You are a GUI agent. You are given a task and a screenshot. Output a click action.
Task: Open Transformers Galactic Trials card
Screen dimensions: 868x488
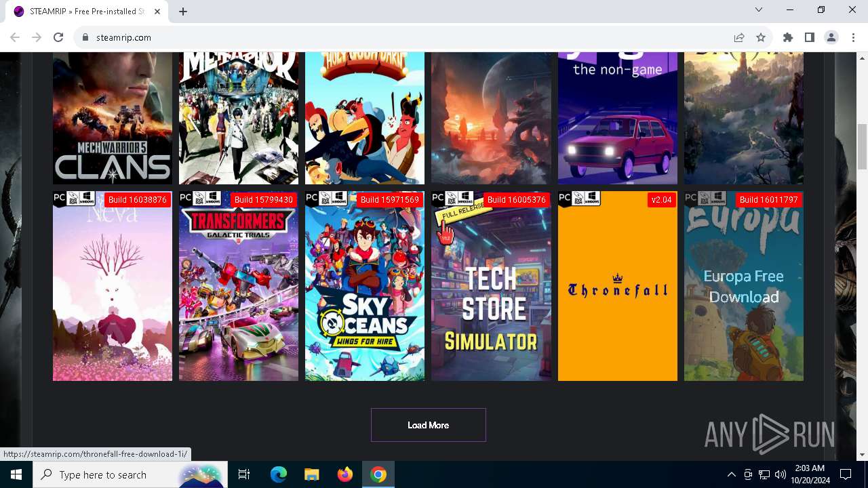tap(239, 286)
